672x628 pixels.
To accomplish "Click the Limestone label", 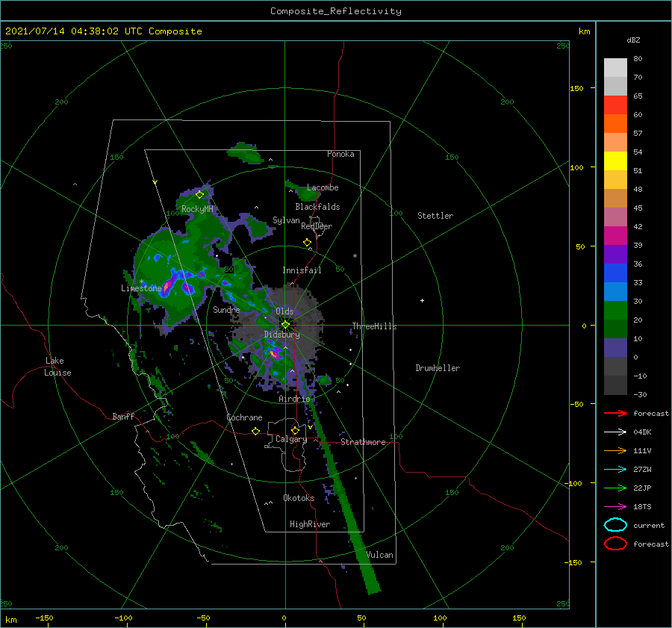I will [x=141, y=288].
